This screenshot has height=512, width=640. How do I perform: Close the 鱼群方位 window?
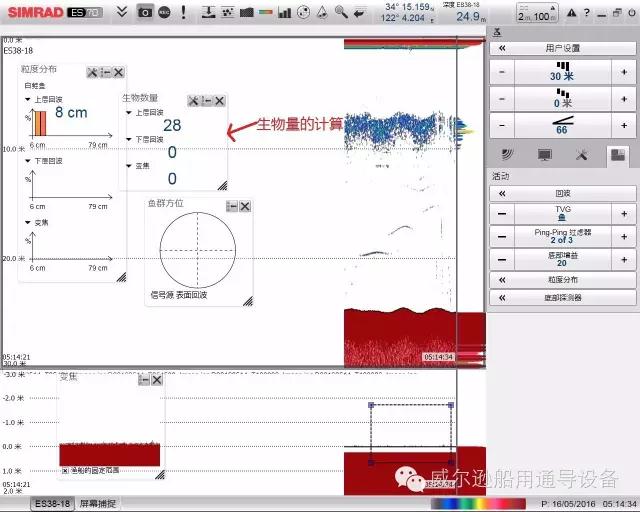[245, 206]
